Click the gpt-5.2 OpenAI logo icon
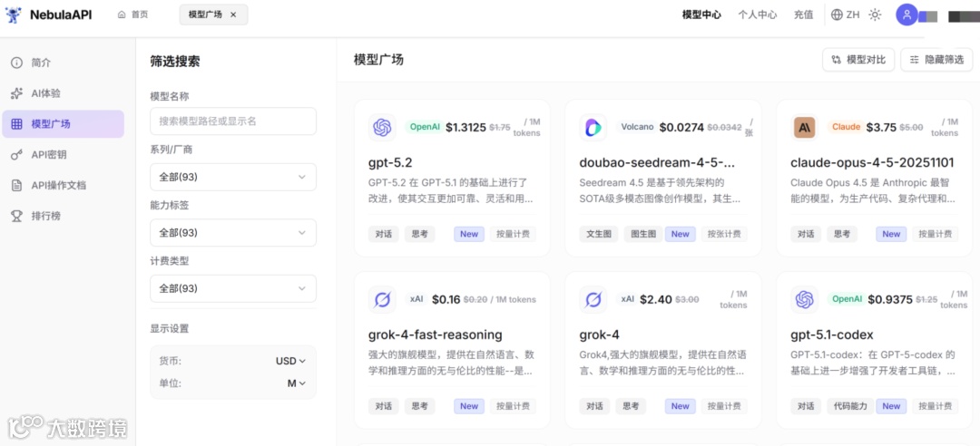Image resolution: width=980 pixels, height=446 pixels. 382,128
